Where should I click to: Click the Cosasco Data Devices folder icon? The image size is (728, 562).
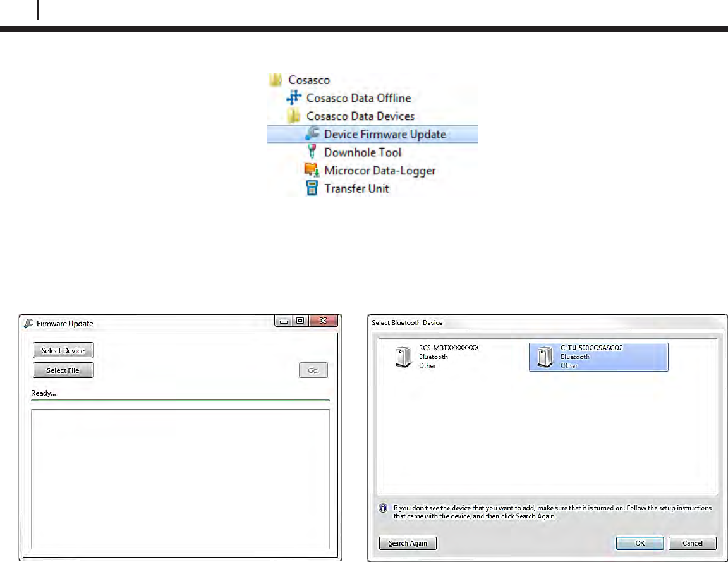[x=293, y=116]
